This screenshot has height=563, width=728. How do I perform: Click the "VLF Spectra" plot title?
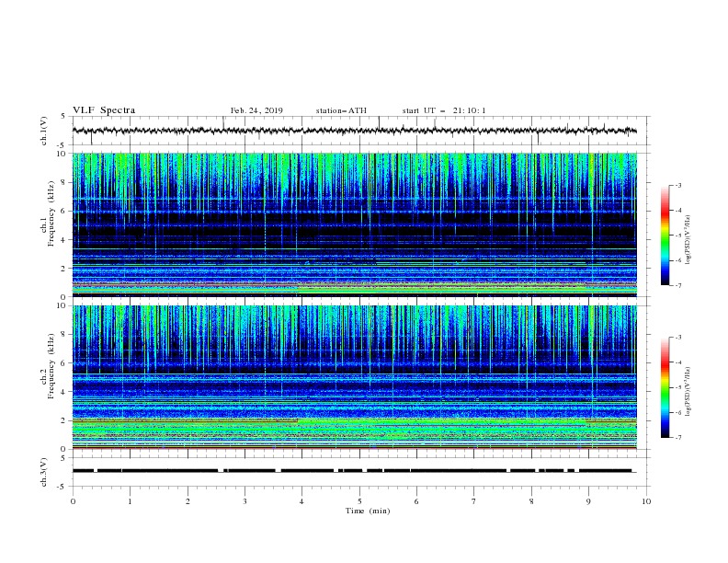[x=104, y=110]
